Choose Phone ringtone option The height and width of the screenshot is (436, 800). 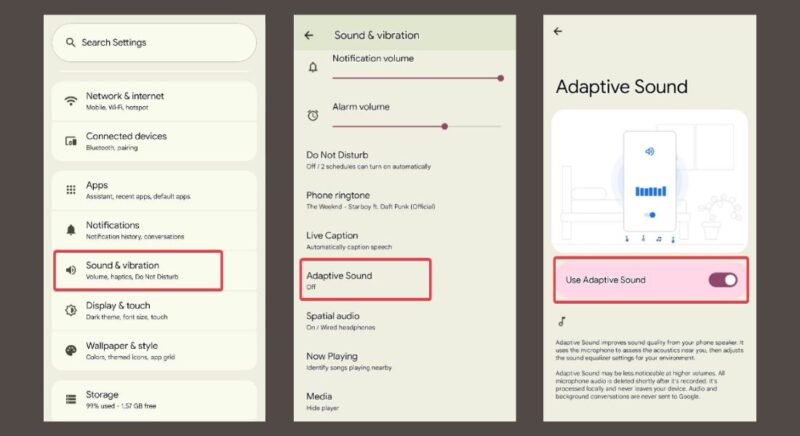[404, 200]
